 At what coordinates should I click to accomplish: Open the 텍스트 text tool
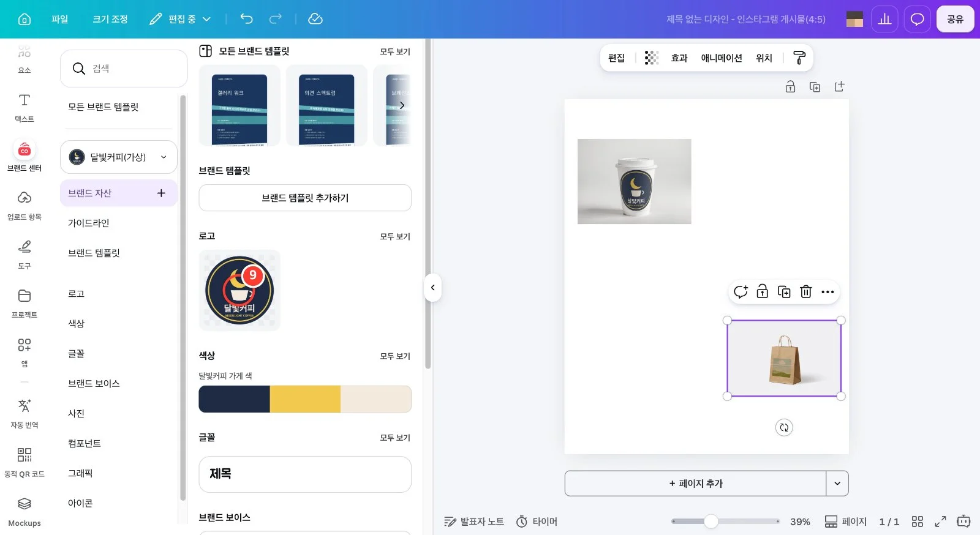24,107
